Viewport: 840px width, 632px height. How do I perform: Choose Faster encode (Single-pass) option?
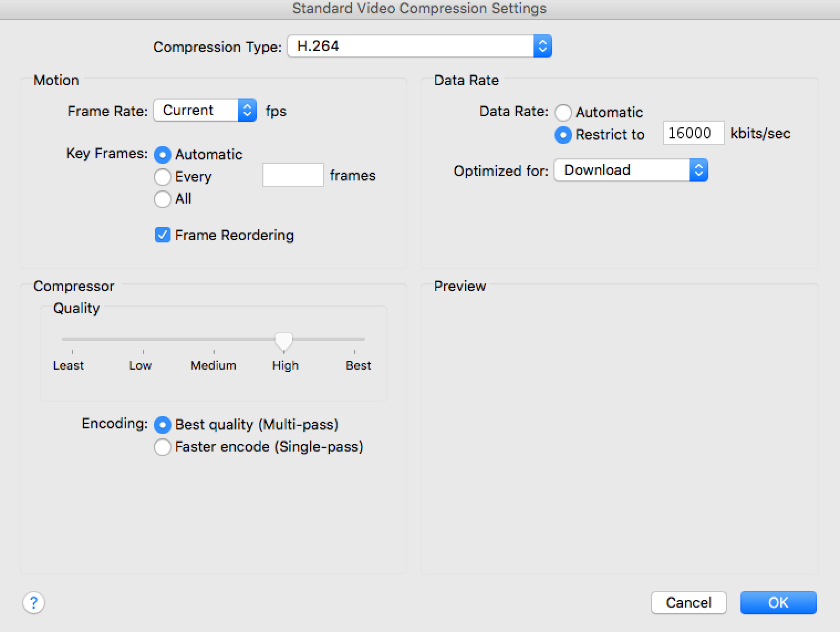(163, 447)
